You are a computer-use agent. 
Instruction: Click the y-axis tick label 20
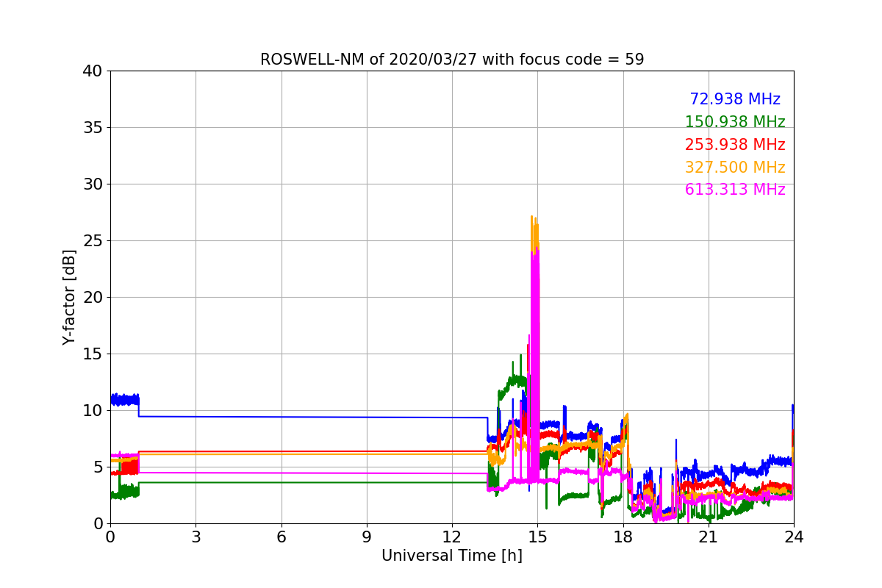(x=93, y=298)
